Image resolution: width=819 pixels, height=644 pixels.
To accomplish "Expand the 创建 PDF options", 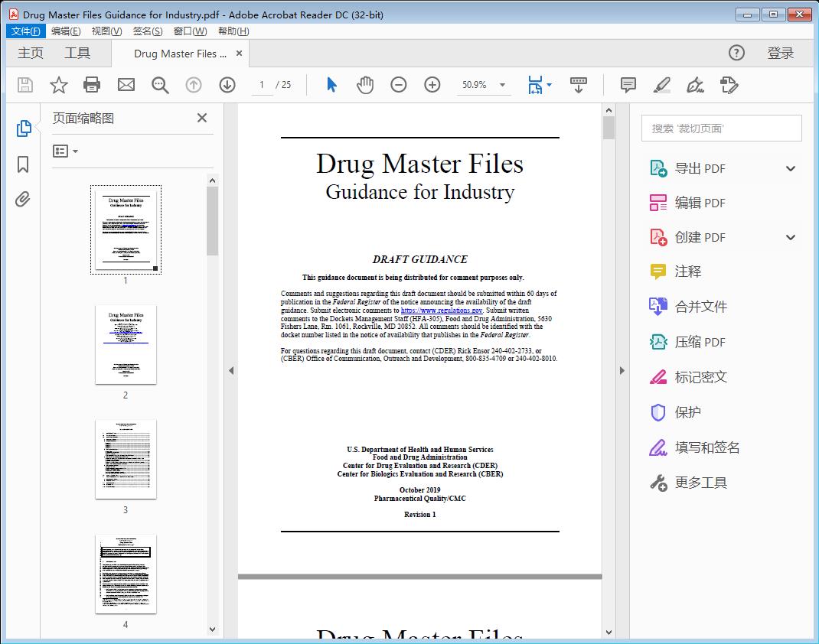I will coord(790,237).
